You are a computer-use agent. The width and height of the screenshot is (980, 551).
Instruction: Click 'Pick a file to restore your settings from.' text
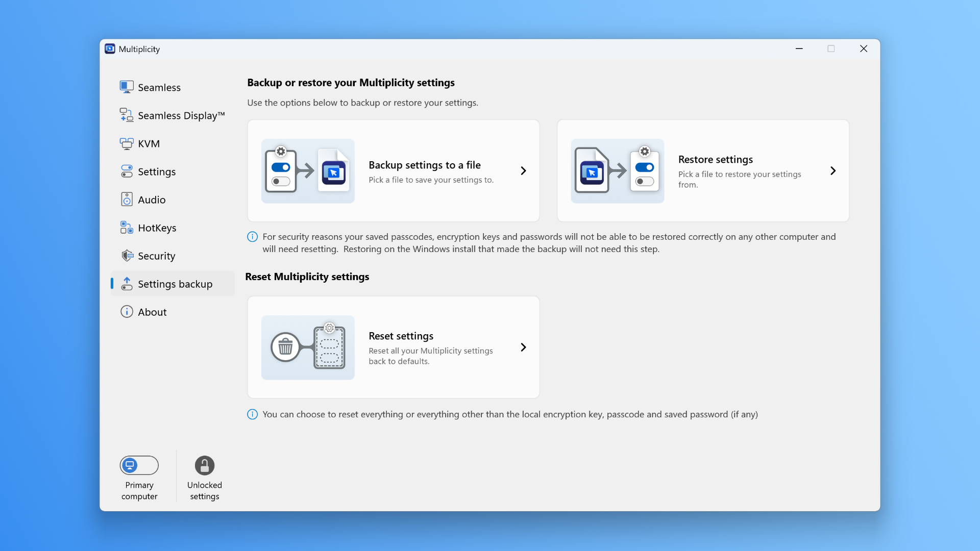(x=740, y=180)
